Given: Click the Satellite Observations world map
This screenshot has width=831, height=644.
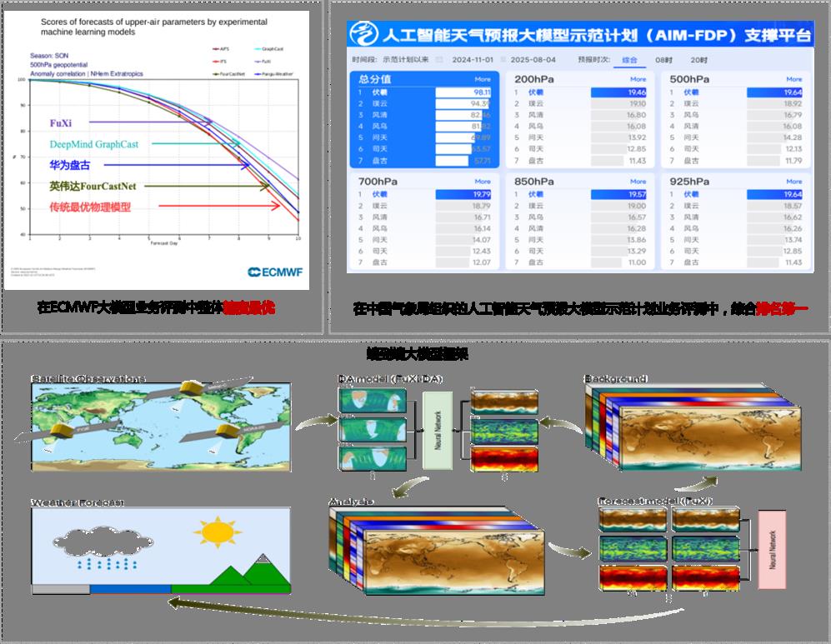Looking at the screenshot, I should tap(161, 427).
